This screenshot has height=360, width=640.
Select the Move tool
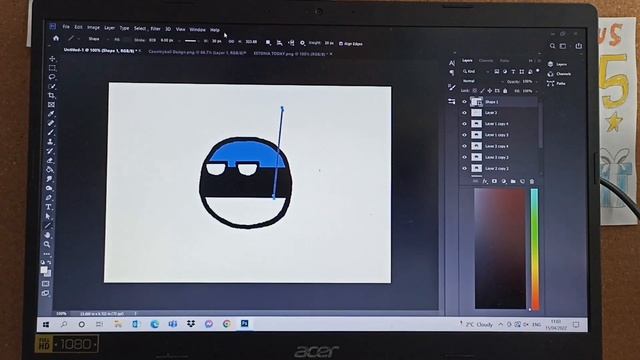coord(52,59)
